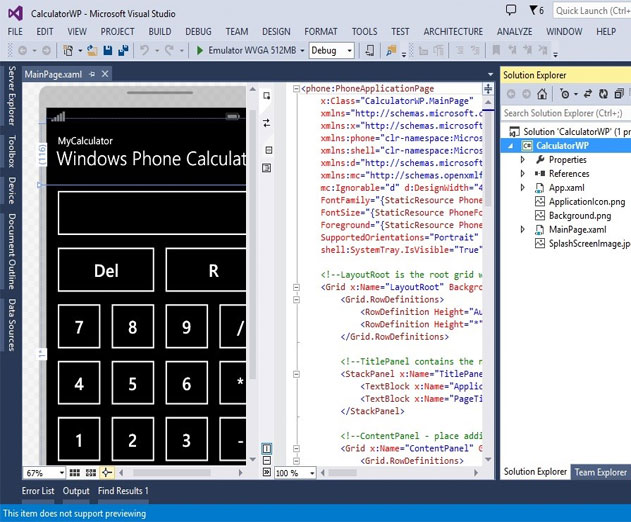The width and height of the screenshot is (631, 522).
Task: Open the Error List panel
Action: pyautogui.click(x=38, y=491)
